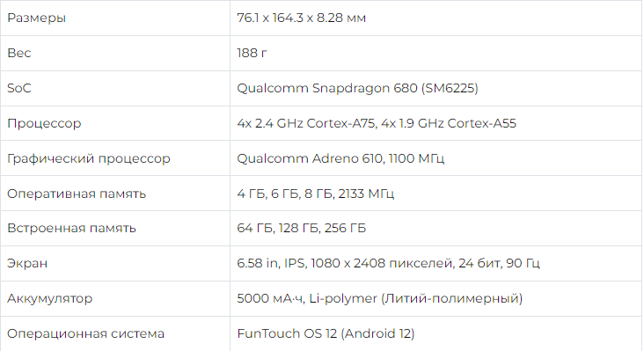The height and width of the screenshot is (351, 644).
Task: Click the Встроенная память label
Action: click(71, 228)
